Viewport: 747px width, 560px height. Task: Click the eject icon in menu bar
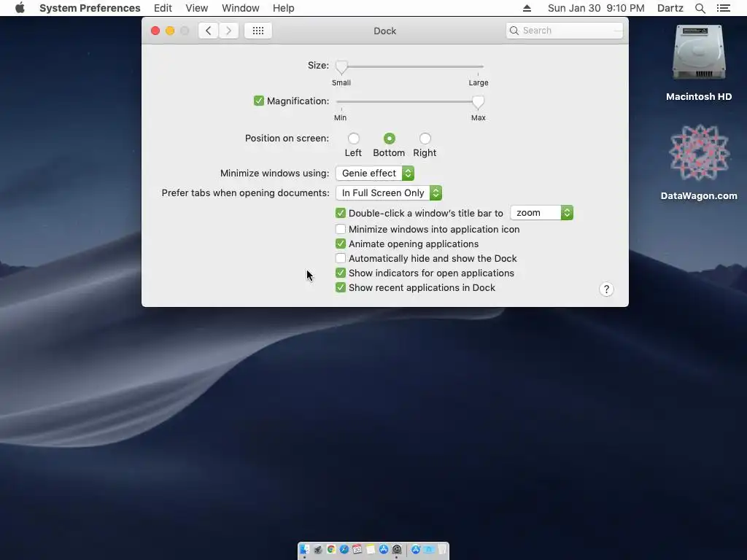527,8
